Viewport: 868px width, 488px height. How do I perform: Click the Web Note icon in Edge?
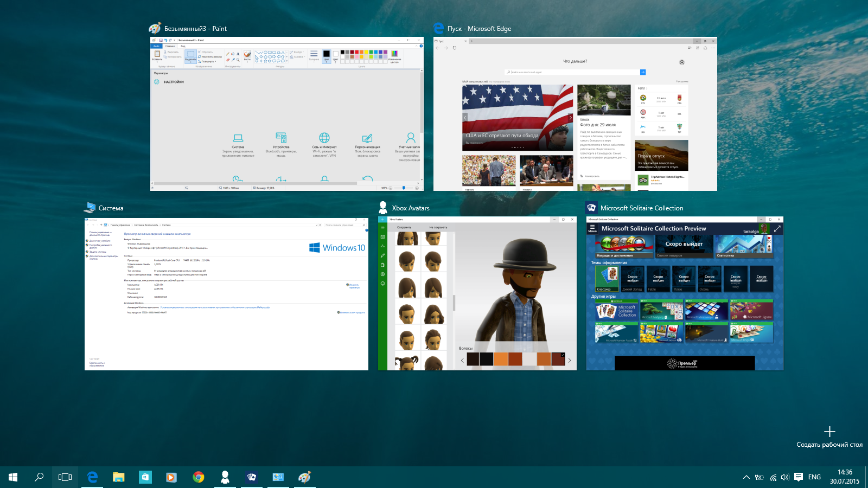click(x=698, y=48)
